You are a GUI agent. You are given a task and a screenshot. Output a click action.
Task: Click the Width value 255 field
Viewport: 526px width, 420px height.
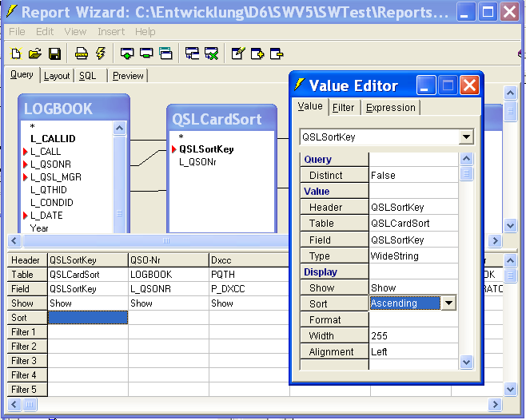pyautogui.click(x=413, y=335)
